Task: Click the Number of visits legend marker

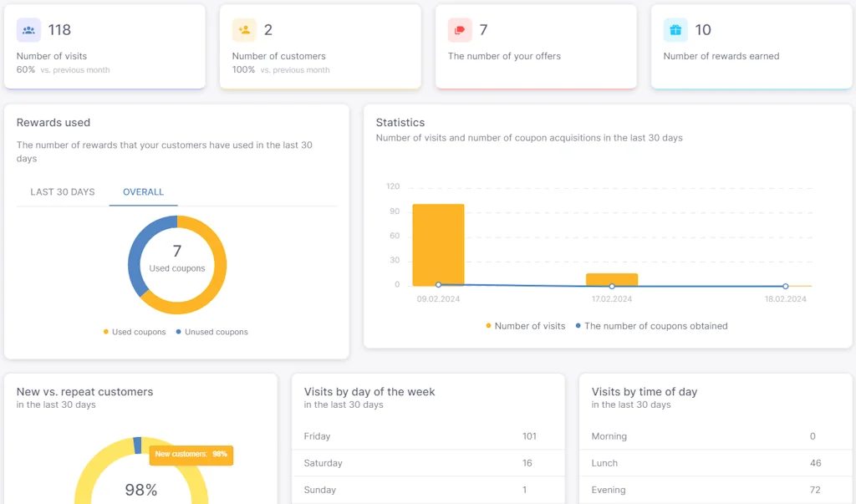Action: tap(489, 326)
